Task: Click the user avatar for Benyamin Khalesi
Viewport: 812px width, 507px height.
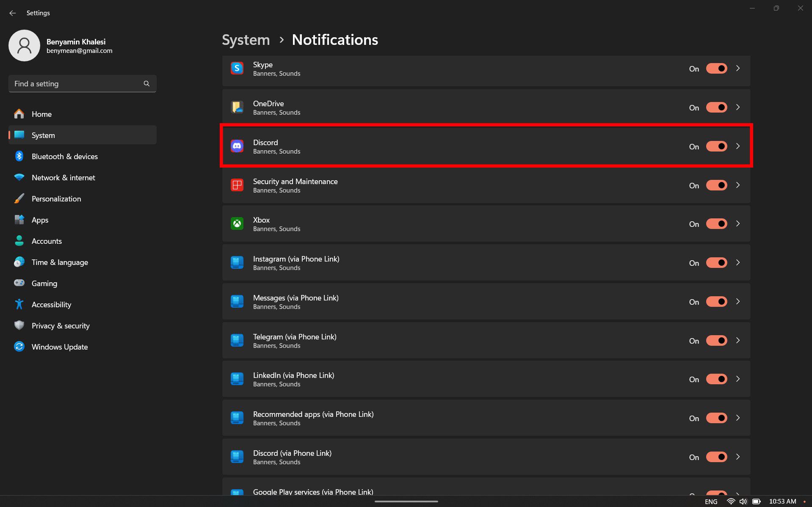Action: coord(24,45)
